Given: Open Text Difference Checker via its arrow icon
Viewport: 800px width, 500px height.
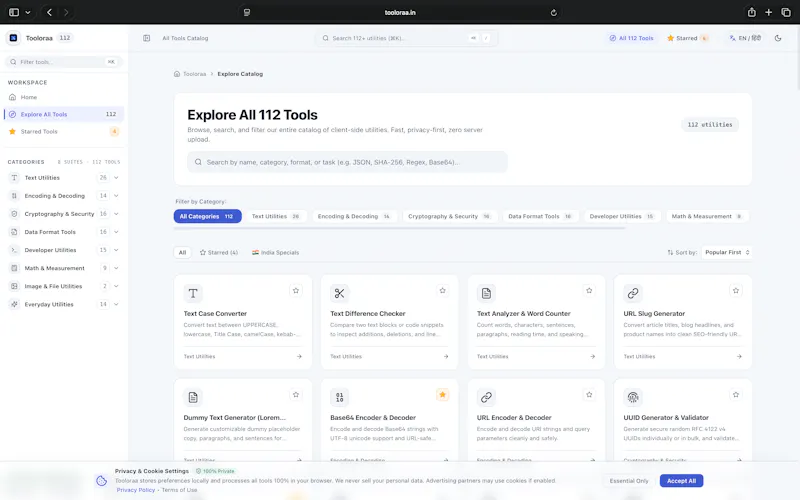Looking at the screenshot, I should coord(446,357).
